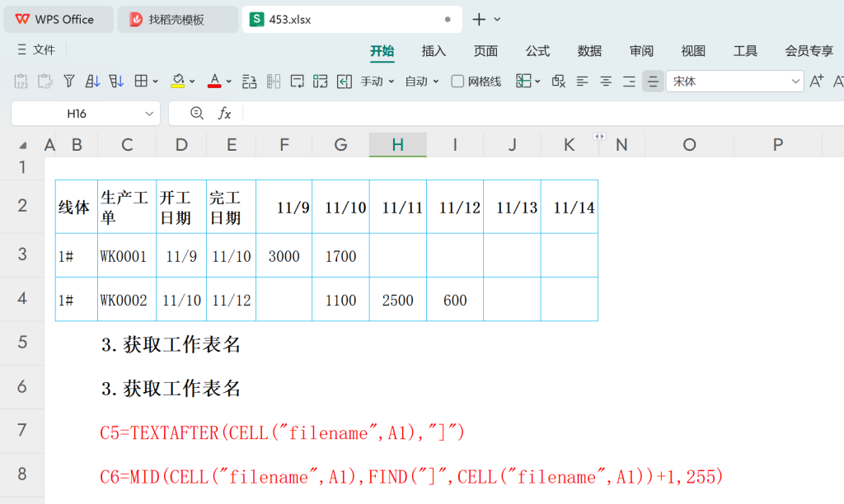Click the fill color bucket icon
844x504 pixels.
click(178, 82)
